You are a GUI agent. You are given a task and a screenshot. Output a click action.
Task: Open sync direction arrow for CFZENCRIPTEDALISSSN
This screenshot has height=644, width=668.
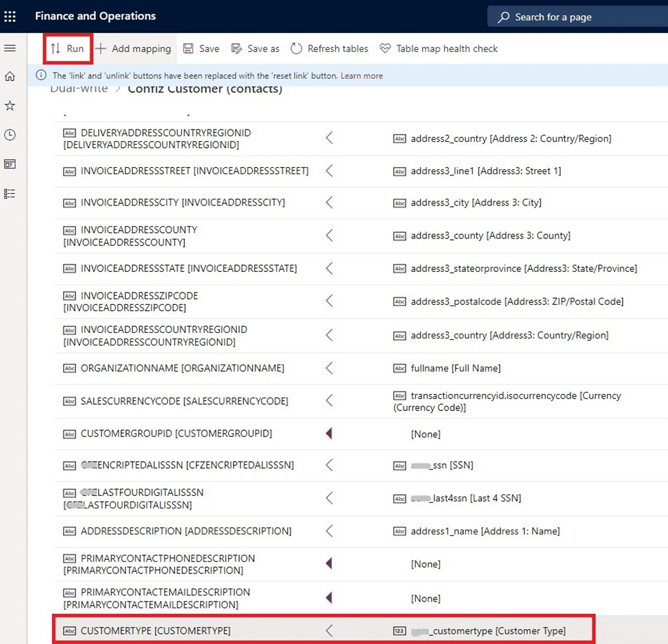point(329,465)
